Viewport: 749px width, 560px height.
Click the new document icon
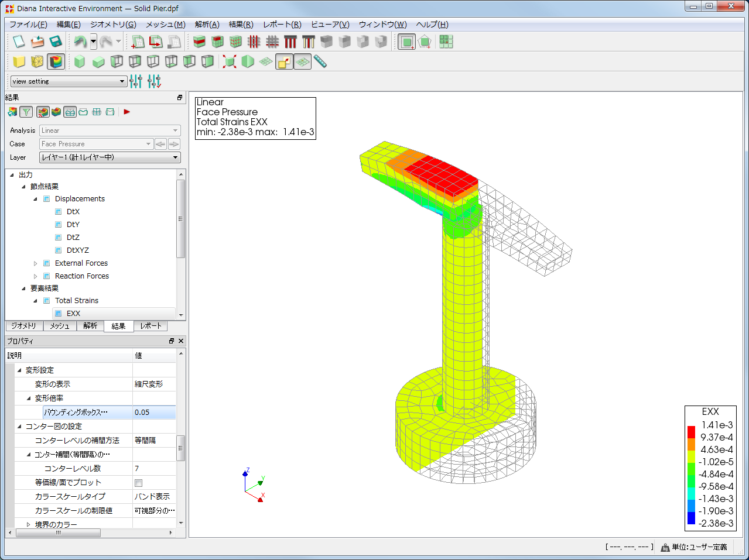tap(19, 42)
